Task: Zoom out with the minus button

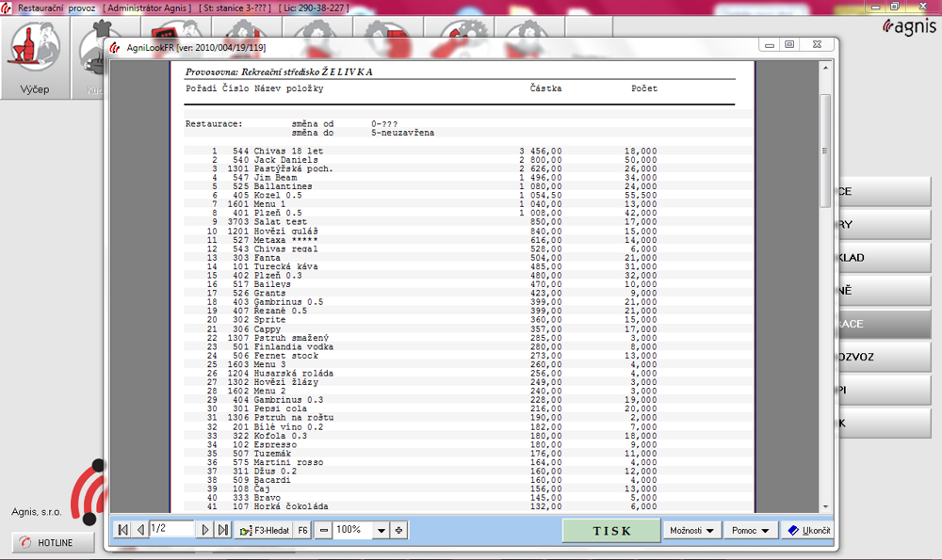Action: (324, 530)
